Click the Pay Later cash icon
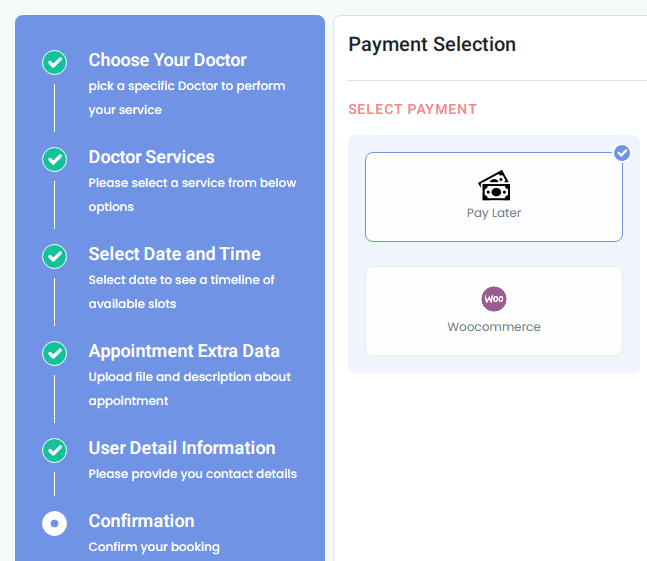 pyautogui.click(x=494, y=186)
